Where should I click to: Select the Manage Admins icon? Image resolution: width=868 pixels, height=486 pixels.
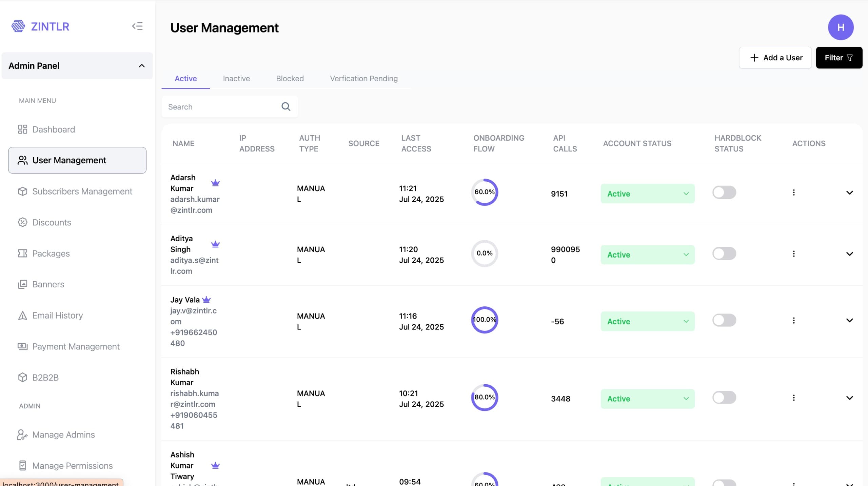[x=22, y=434]
